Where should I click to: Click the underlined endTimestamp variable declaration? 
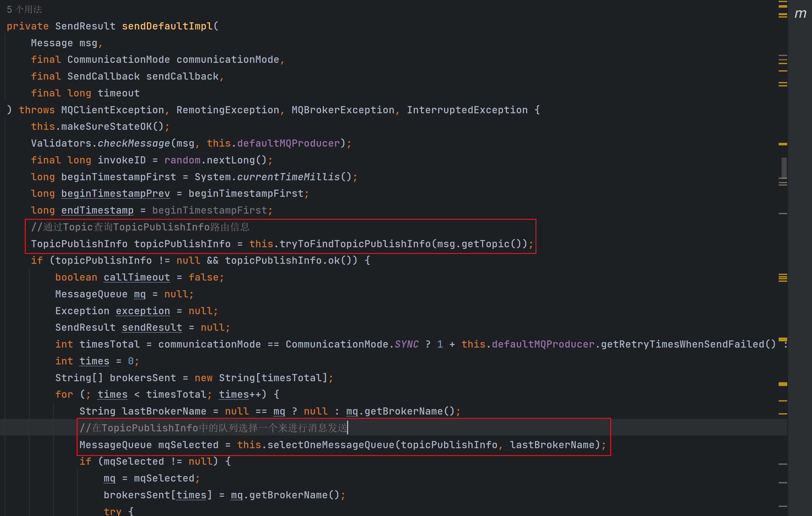click(97, 210)
